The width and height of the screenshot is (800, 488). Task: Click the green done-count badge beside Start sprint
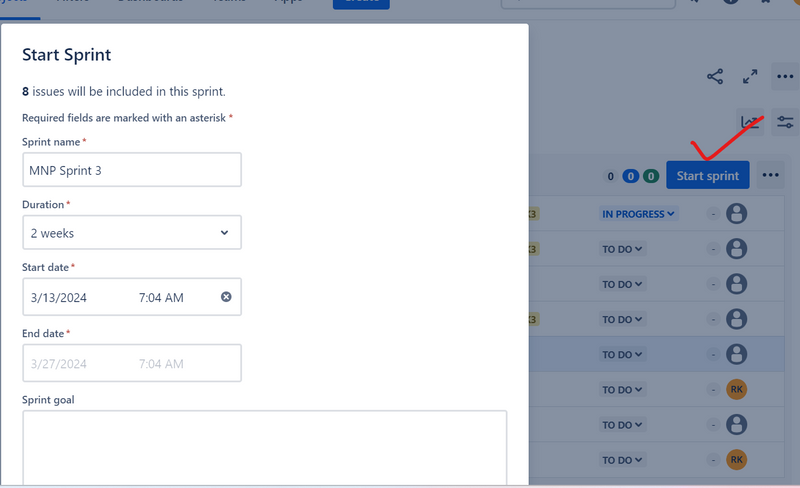tap(651, 176)
